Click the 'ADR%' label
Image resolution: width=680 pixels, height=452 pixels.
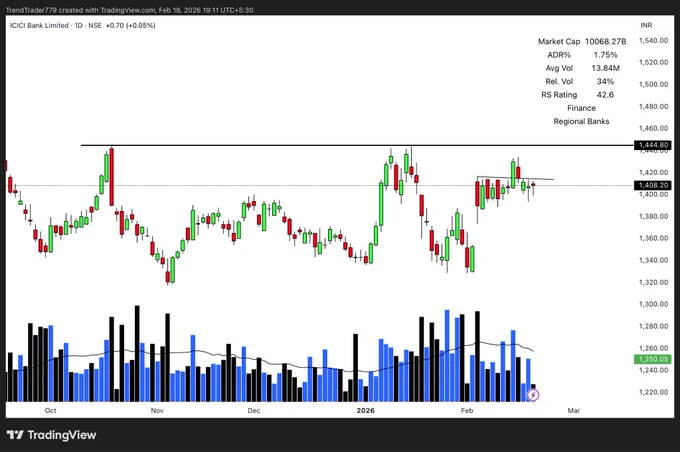pos(559,55)
